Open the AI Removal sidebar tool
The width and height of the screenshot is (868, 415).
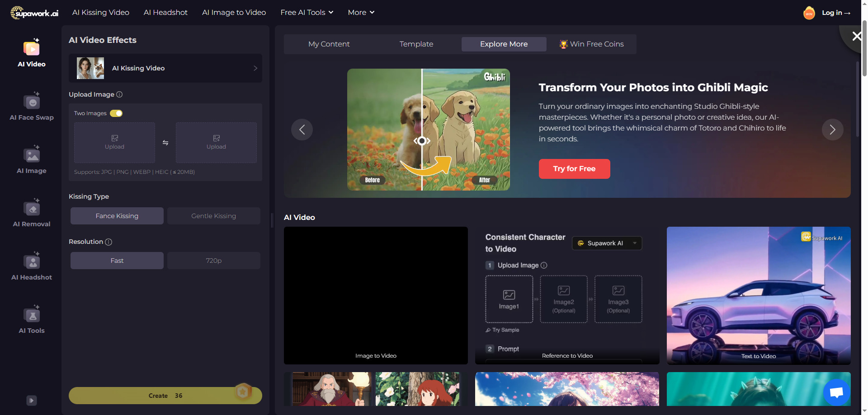tap(32, 213)
